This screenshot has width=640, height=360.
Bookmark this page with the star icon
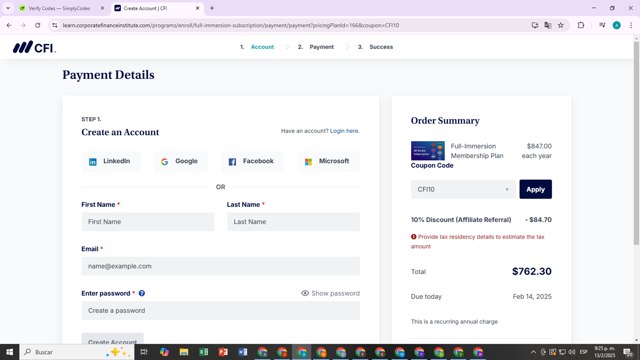(561, 25)
